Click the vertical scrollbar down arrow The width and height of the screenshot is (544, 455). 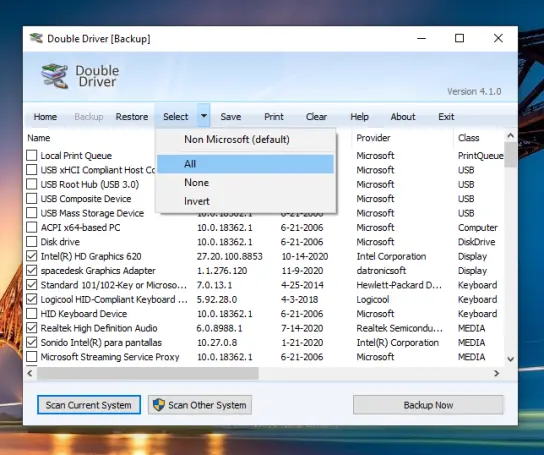click(510, 360)
